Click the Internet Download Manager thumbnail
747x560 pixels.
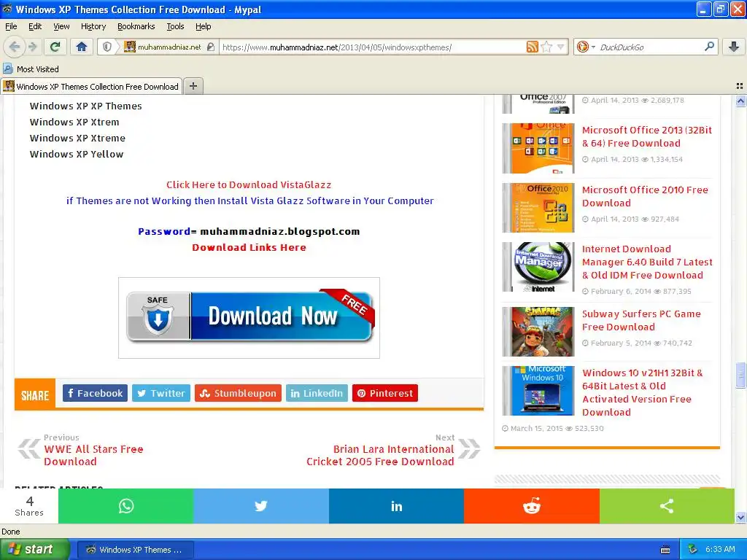click(x=538, y=267)
